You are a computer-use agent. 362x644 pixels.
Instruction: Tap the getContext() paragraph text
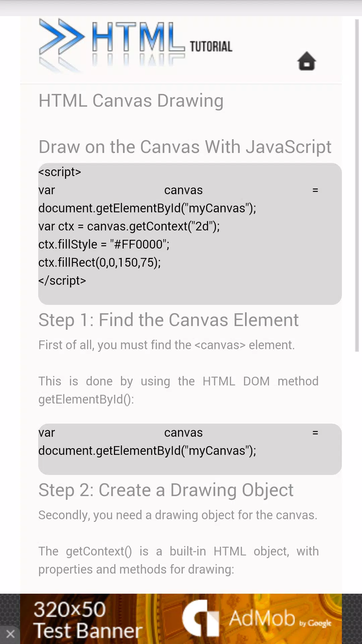click(179, 560)
